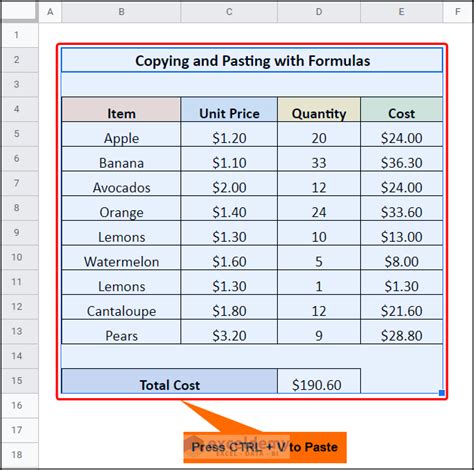The width and height of the screenshot is (474, 470).
Task: Click the Total Cost label cell
Action: coord(169,381)
